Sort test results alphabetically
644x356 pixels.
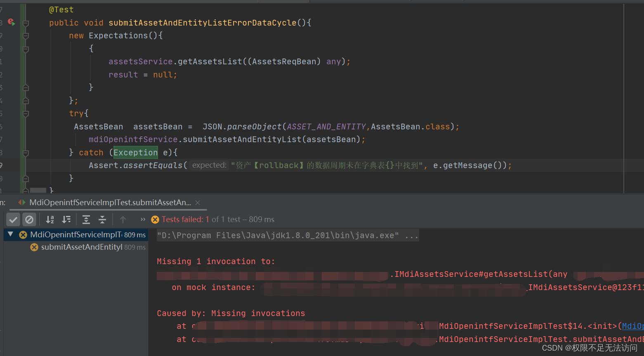tap(50, 219)
